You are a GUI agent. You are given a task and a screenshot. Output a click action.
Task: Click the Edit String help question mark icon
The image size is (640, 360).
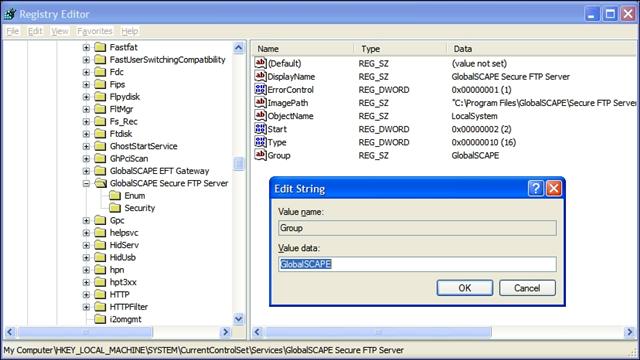click(x=536, y=188)
